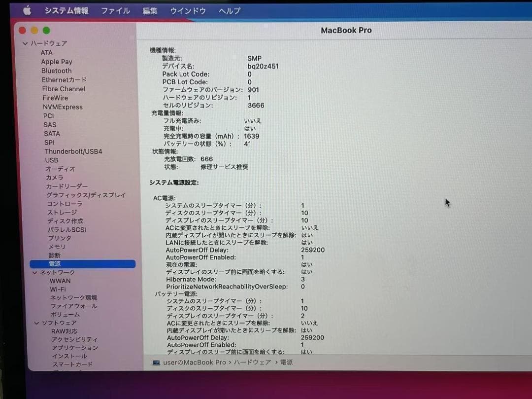Collapse the ネットワーク section chevron
The image size is (532, 399).
point(34,272)
